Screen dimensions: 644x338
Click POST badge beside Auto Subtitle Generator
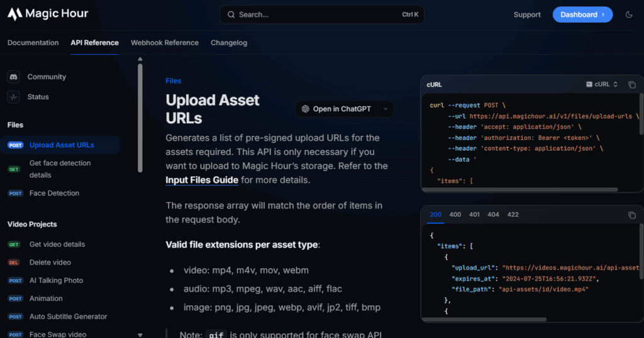pos(16,317)
